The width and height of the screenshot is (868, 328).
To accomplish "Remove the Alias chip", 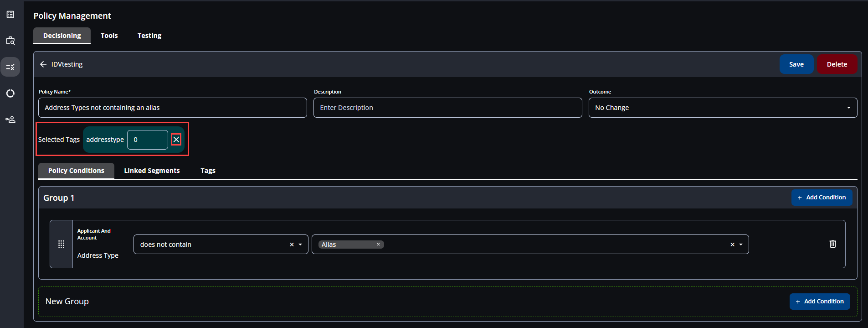I will [378, 245].
